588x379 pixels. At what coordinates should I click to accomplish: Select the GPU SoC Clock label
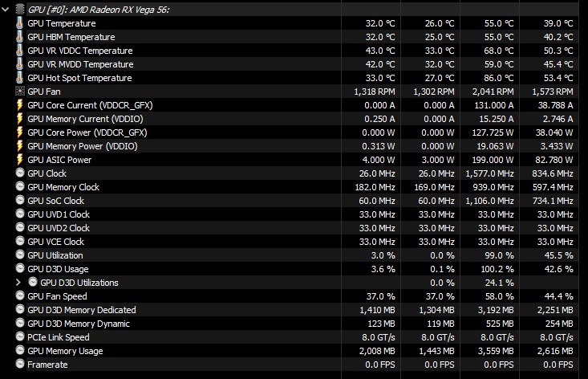coord(55,201)
